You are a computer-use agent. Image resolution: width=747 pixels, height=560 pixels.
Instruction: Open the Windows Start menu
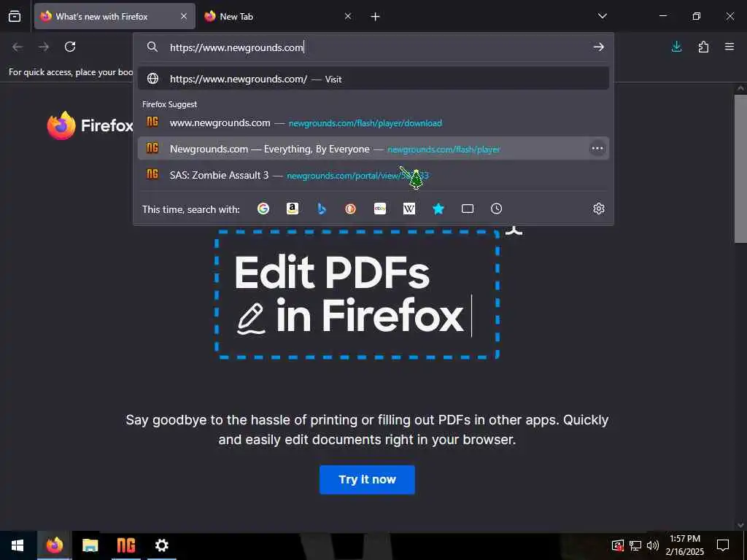(x=18, y=545)
